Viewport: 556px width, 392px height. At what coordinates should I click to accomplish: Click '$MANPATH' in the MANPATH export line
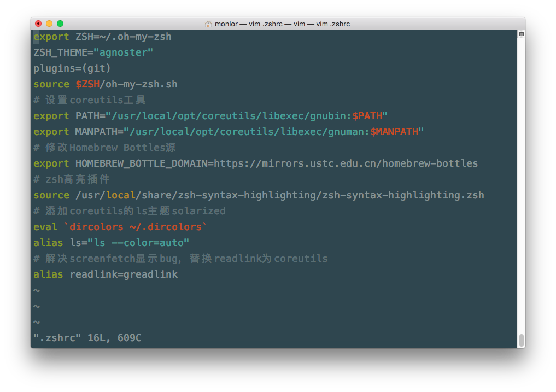pos(394,132)
